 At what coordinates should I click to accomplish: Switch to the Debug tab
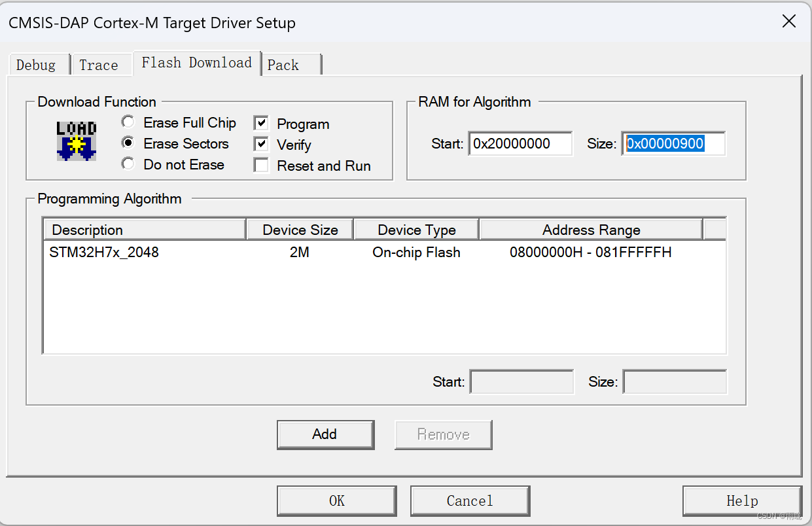pyautogui.click(x=38, y=64)
